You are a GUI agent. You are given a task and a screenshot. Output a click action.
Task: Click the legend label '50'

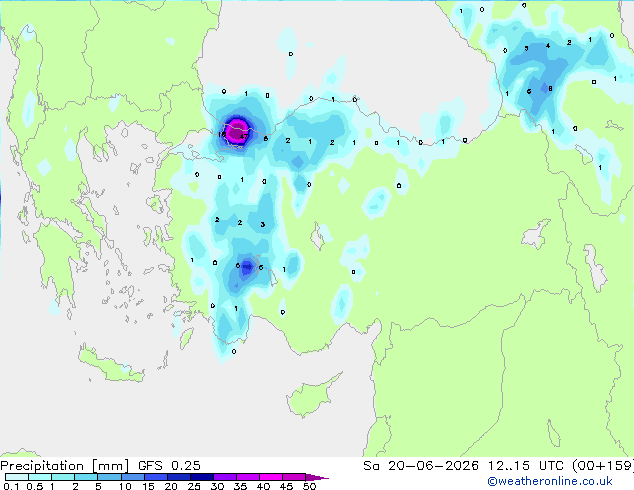[x=309, y=486]
